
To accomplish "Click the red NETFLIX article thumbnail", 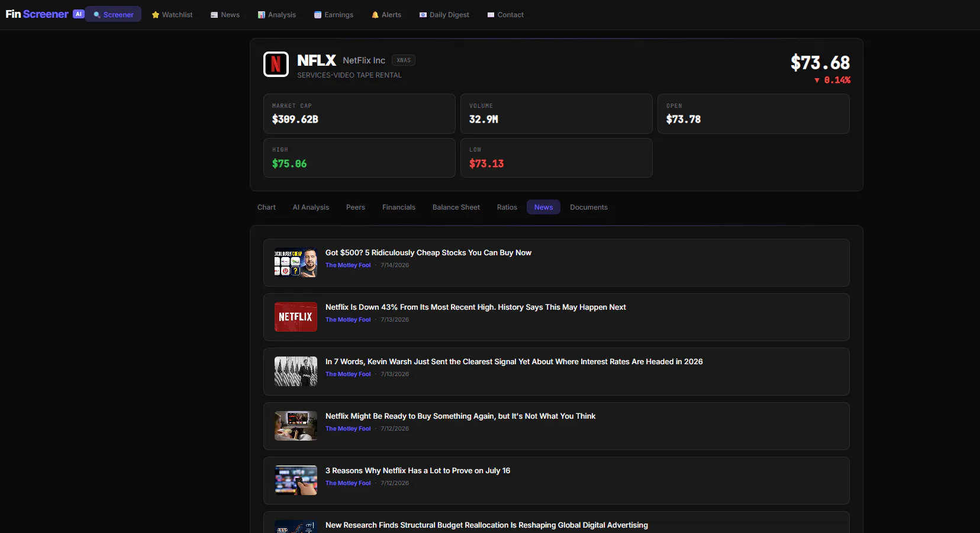I will (296, 317).
